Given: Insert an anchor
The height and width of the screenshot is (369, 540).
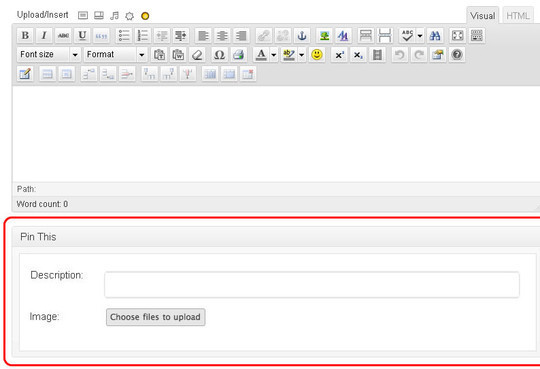Looking at the screenshot, I should tap(302, 35).
